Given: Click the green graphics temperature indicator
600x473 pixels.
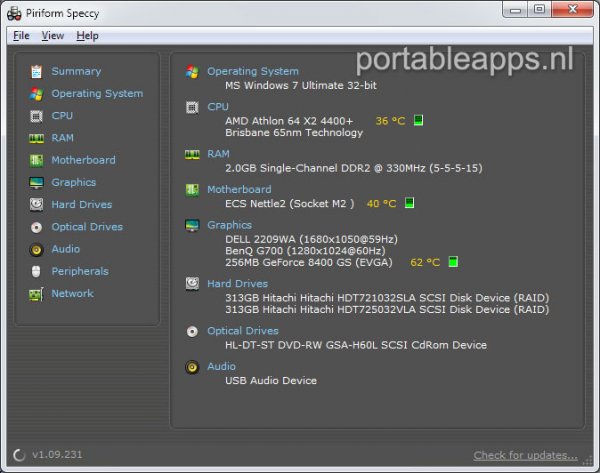Looking at the screenshot, I should [453, 263].
